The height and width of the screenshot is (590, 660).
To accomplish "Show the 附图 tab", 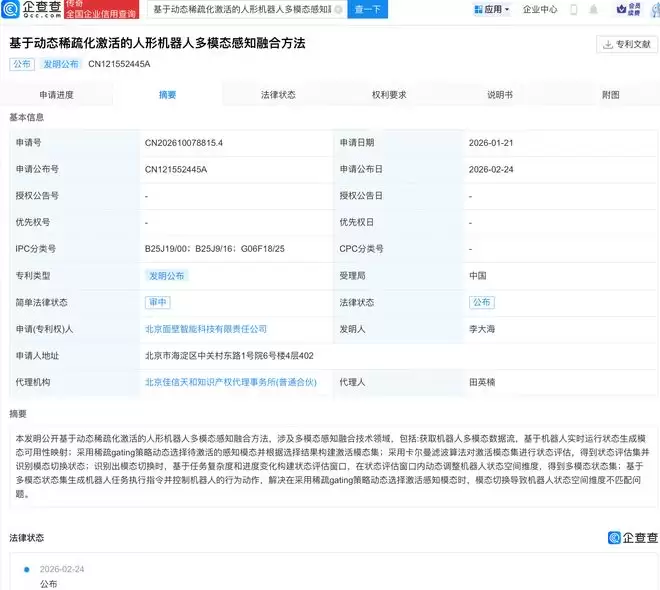I will click(x=610, y=95).
